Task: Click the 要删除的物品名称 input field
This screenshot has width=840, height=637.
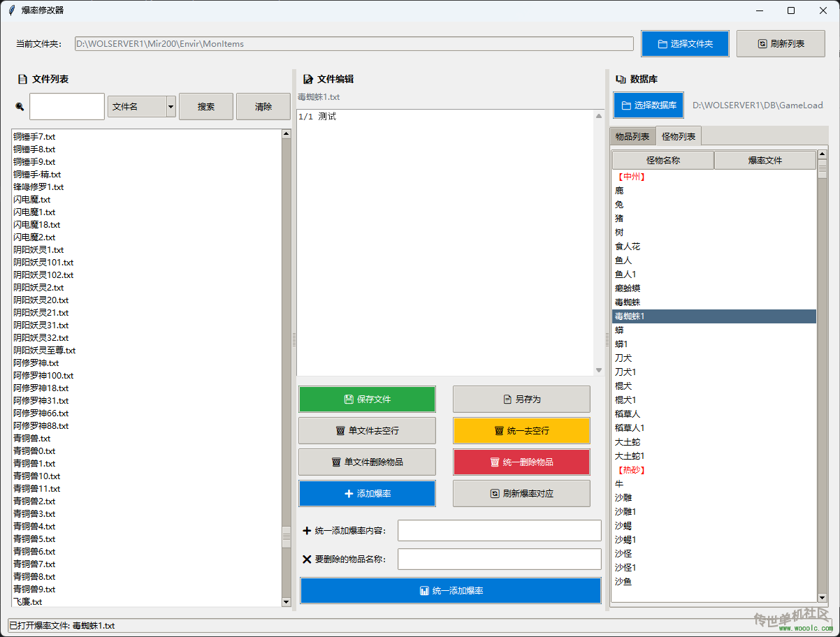Action: click(x=499, y=559)
